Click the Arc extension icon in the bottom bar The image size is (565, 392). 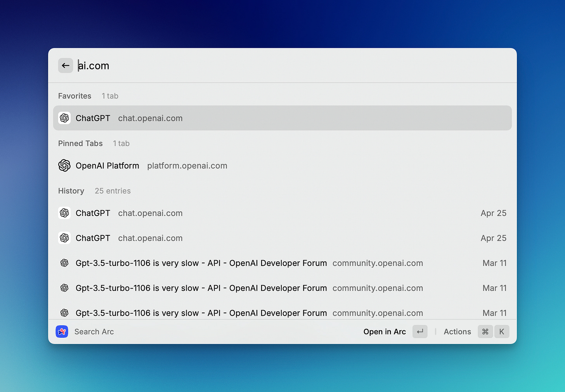click(62, 332)
